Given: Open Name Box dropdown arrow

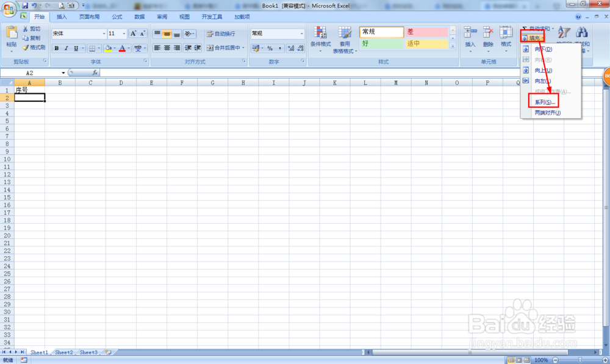Looking at the screenshot, I should 63,73.
